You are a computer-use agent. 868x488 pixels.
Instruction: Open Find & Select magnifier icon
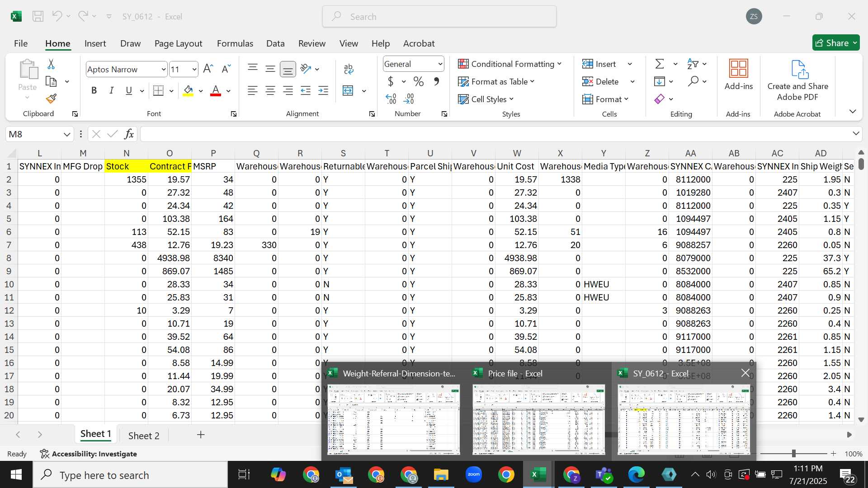693,81
